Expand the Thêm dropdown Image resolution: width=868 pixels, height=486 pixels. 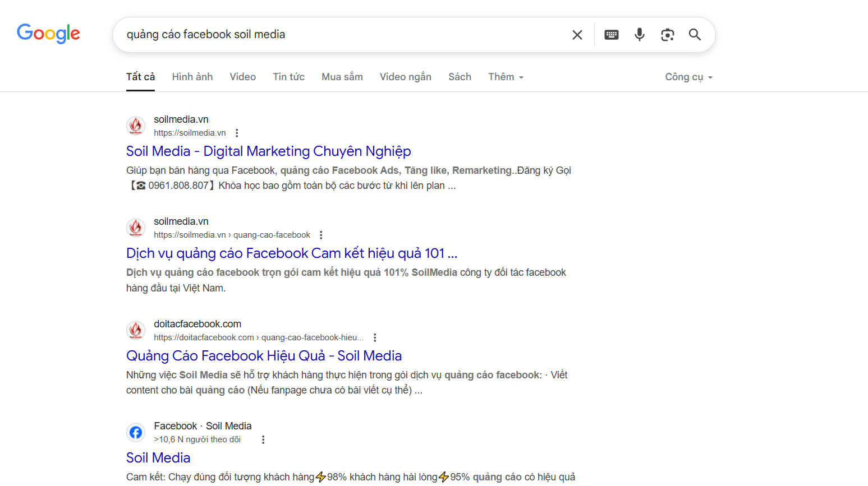(x=506, y=77)
